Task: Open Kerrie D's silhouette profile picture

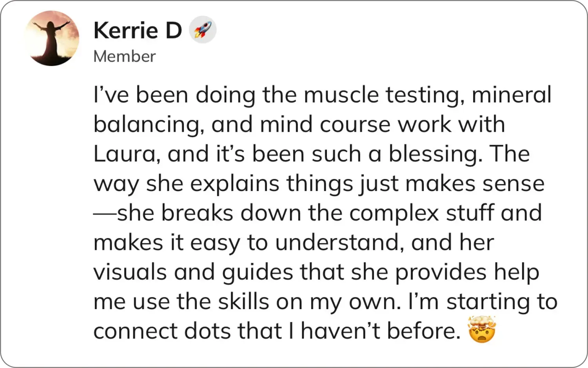Action: click(52, 38)
